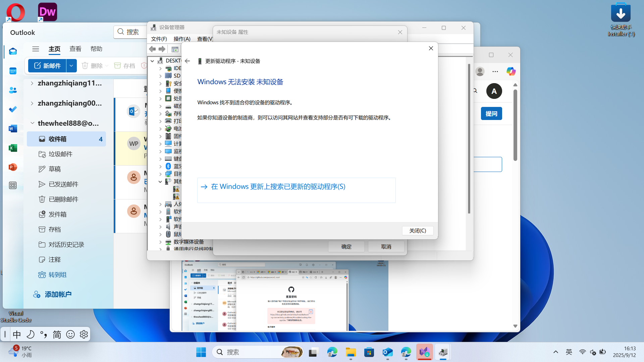The width and height of the screenshot is (644, 362).
Task: Launch Excel from the Outlook sidebar
Action: click(x=13, y=148)
